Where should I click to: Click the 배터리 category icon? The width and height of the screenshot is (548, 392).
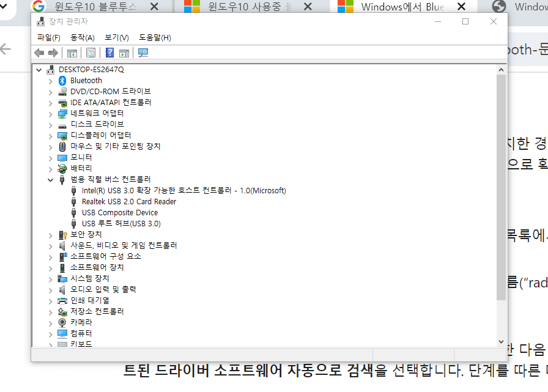click(62, 168)
